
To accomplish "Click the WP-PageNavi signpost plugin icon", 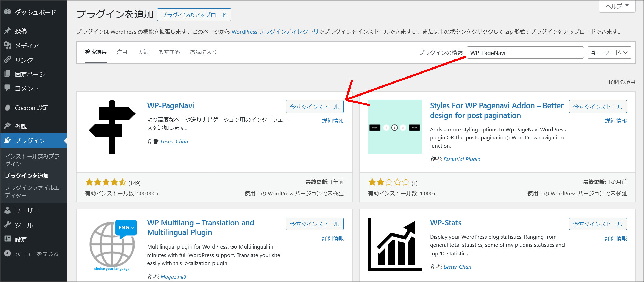I will (112, 127).
